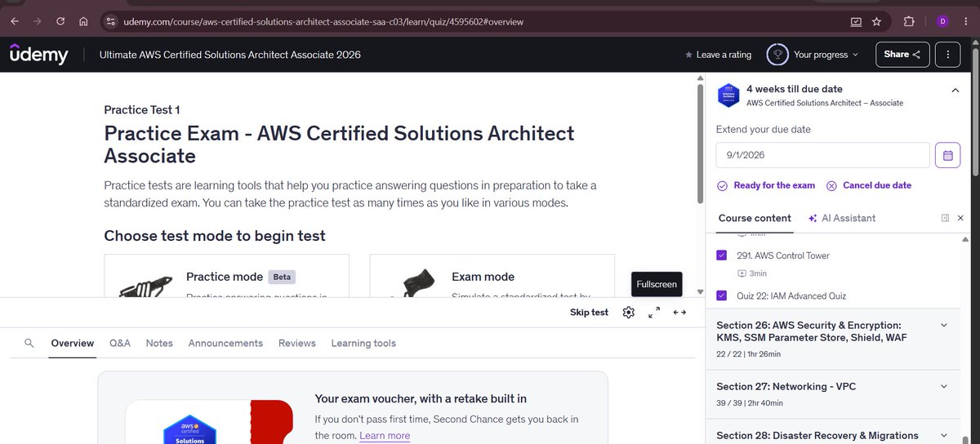Image resolution: width=980 pixels, height=444 pixels.
Task: Toggle expanded view with horizontal arrows icon
Action: pyautogui.click(x=679, y=312)
